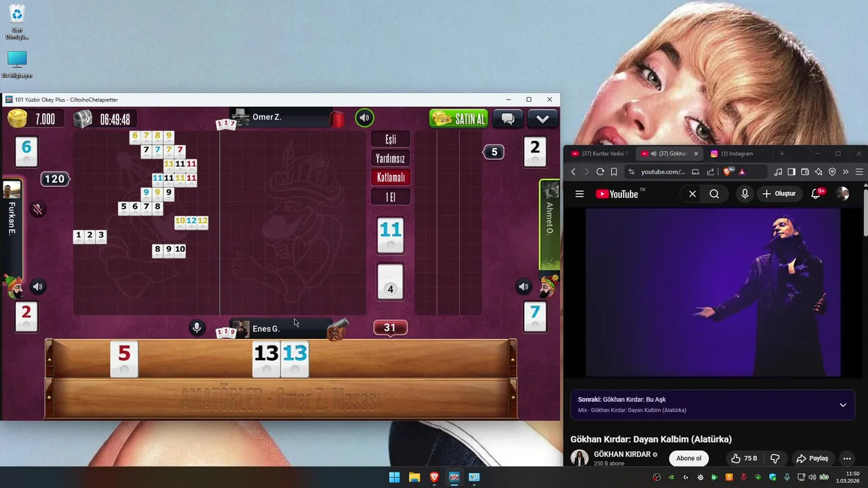Click the share icon in address bar

pos(711,172)
